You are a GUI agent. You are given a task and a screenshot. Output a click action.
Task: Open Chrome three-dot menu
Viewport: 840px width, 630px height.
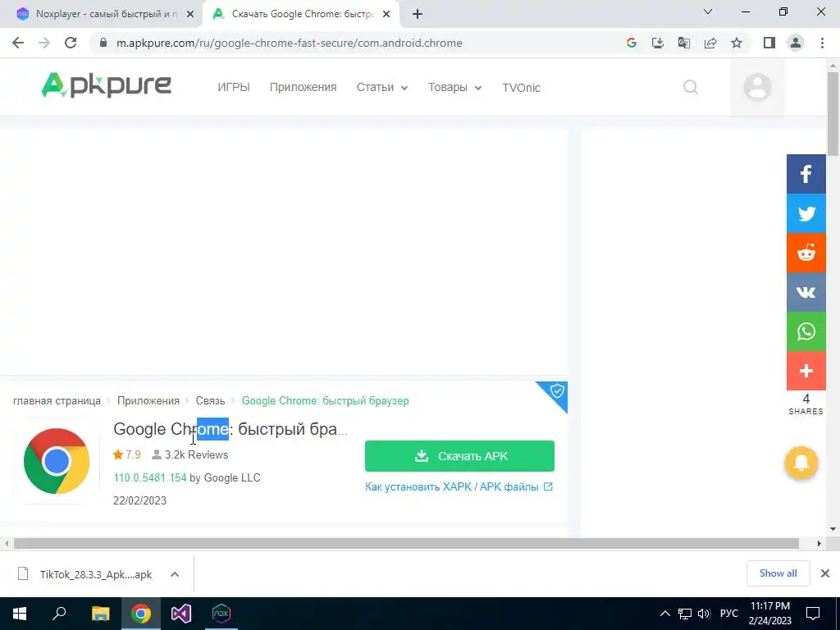point(822,43)
